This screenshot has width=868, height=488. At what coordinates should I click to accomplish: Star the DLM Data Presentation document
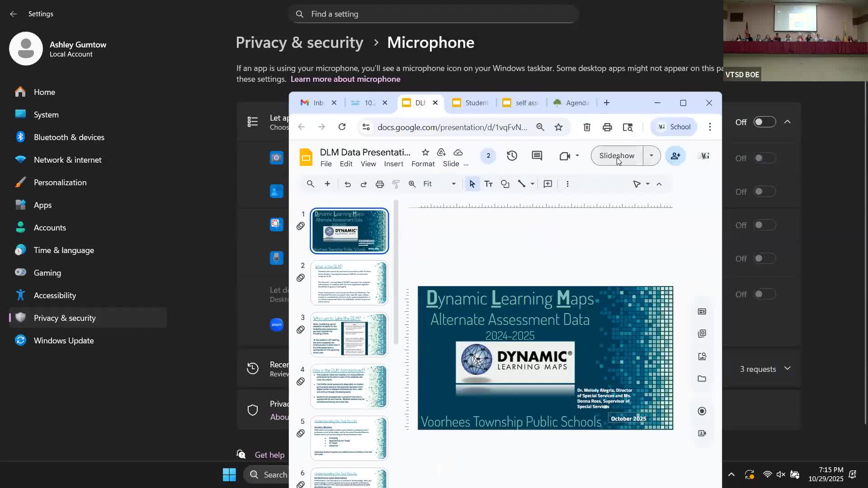[425, 152]
